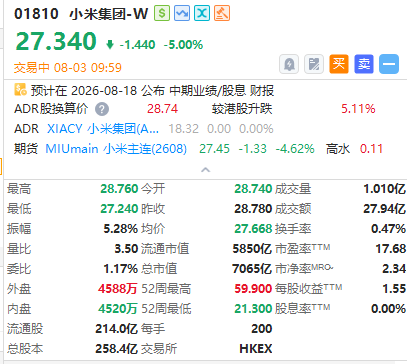Click 较港股升跌 value 5.11%

click(358, 109)
